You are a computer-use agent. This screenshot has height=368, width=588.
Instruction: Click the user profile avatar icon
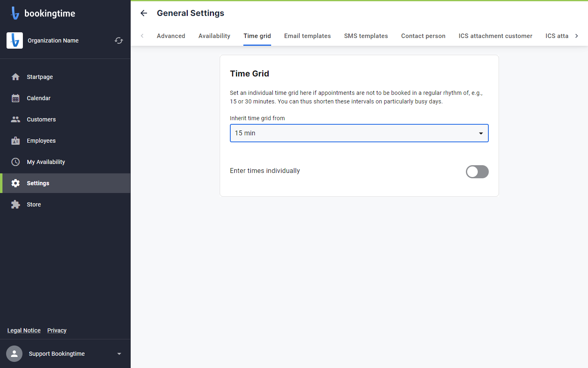[14, 354]
